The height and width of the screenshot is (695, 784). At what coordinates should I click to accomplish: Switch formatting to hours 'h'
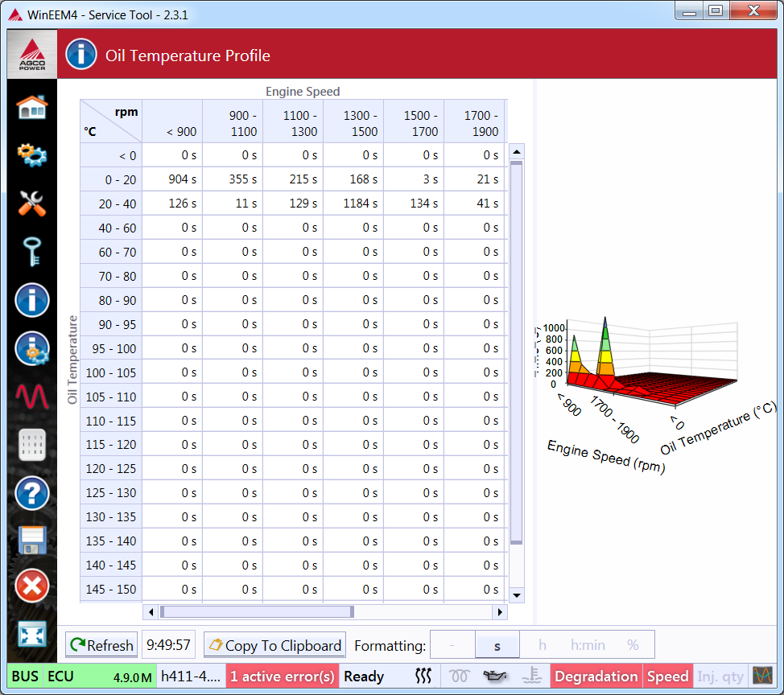tap(543, 645)
